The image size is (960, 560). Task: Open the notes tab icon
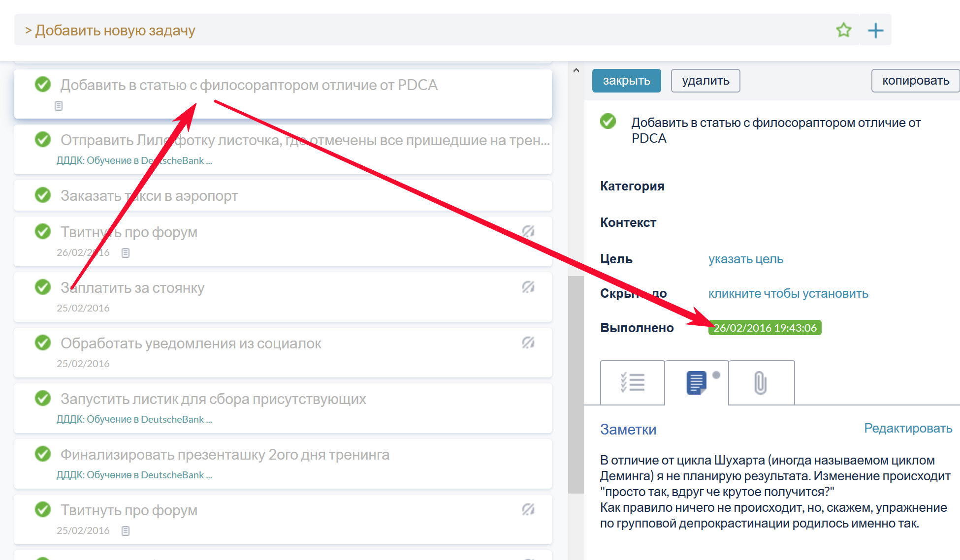(696, 382)
